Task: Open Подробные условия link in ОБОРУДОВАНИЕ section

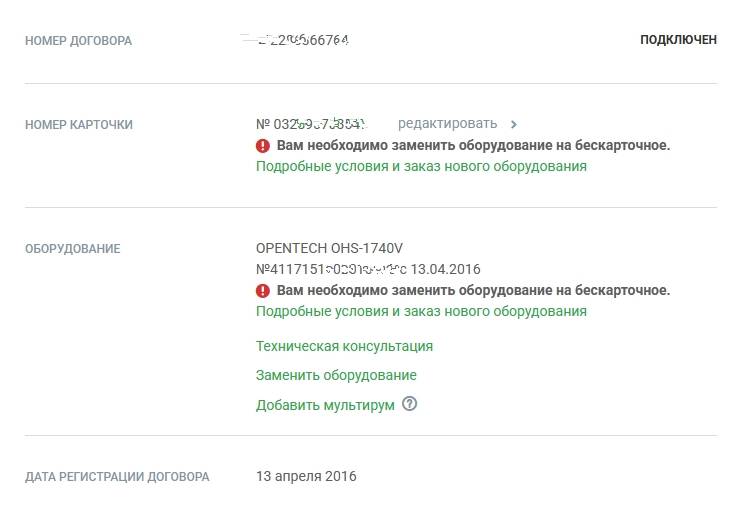Action: 421,311
